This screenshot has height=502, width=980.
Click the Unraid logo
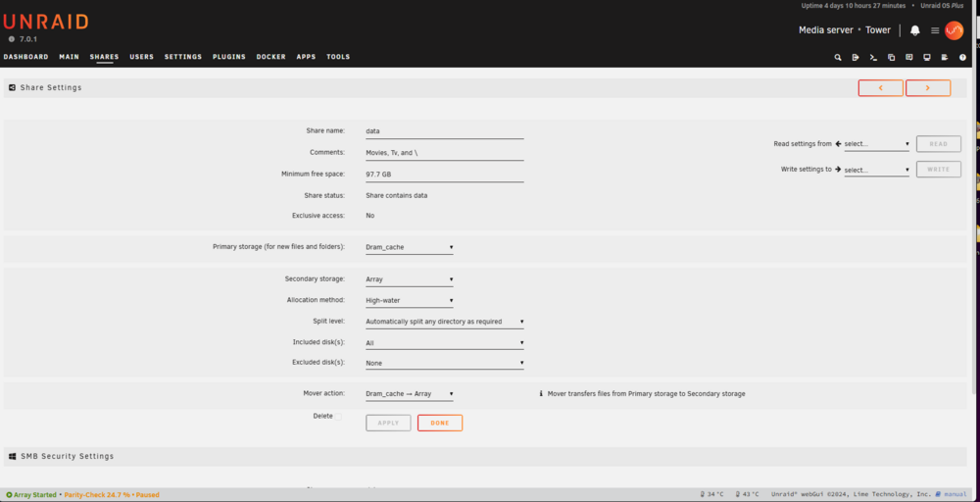46,22
